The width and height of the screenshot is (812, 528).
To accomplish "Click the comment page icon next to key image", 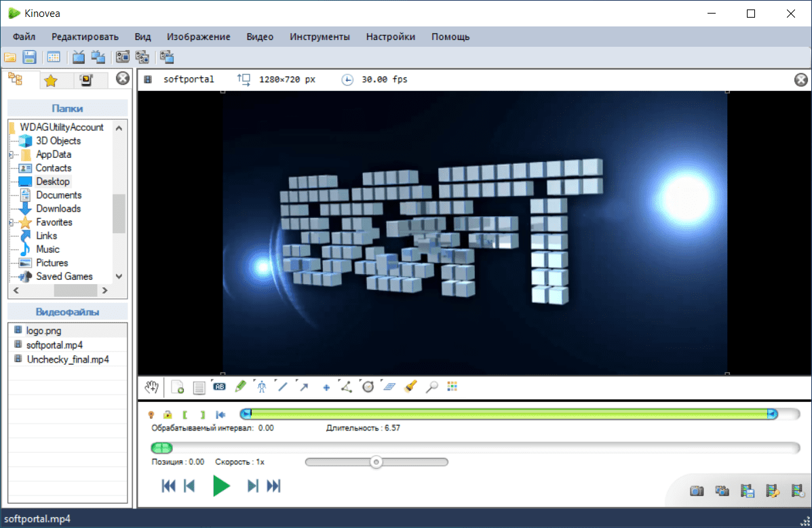I will click(x=199, y=387).
